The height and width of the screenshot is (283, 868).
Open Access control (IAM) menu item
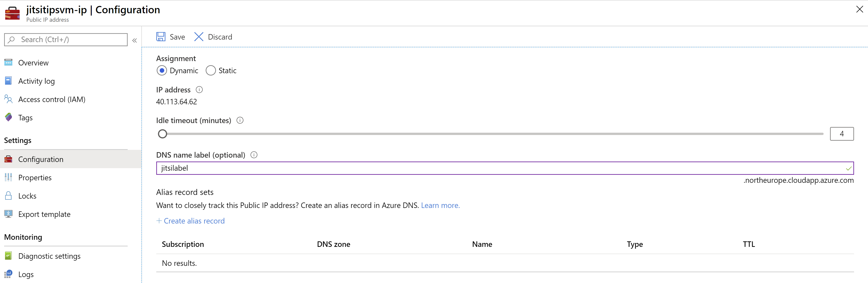[70, 99]
